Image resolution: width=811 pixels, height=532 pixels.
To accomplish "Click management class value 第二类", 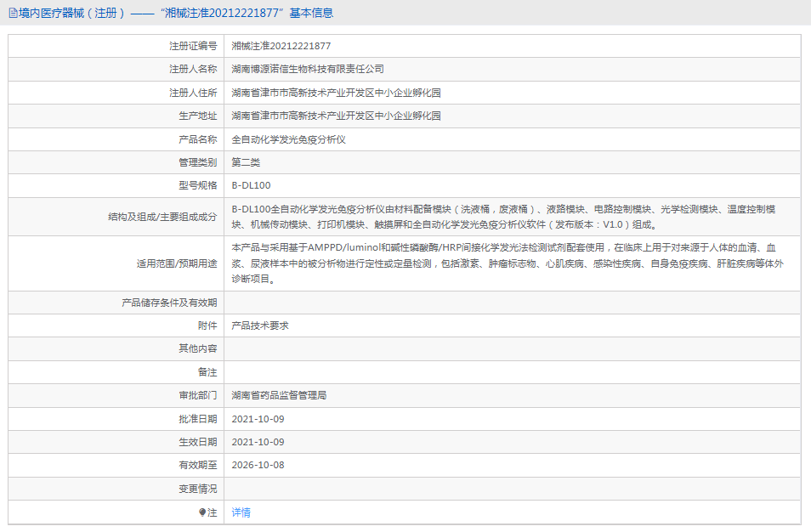I will pyautogui.click(x=246, y=162).
